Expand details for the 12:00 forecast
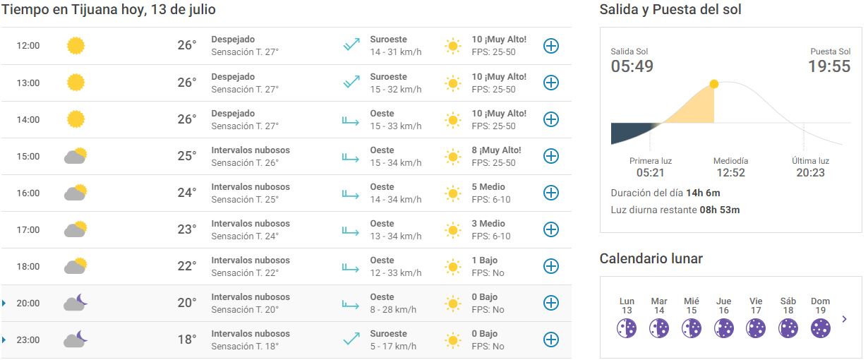This screenshot has height=360, width=868. [550, 46]
